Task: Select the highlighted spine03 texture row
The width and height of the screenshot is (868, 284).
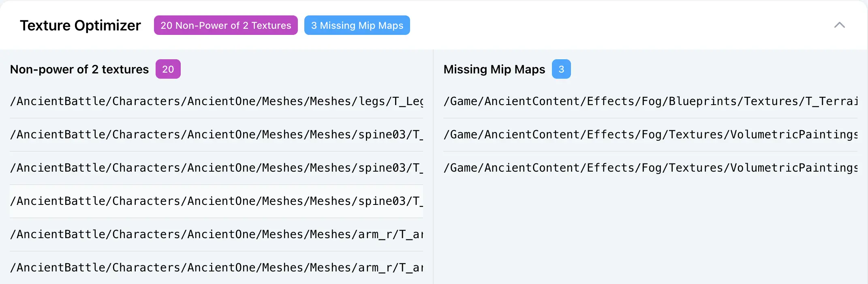Action: point(216,201)
